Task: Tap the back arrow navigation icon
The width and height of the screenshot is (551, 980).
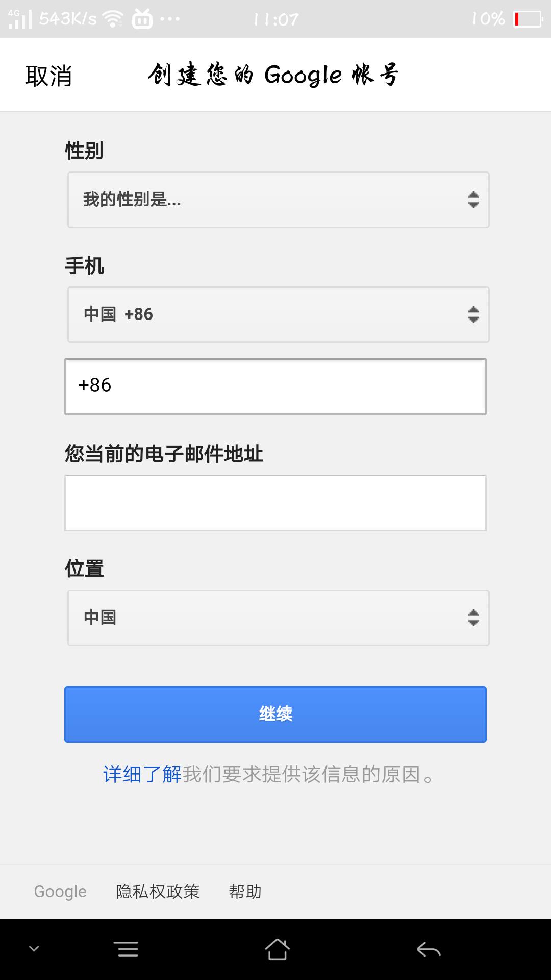Action: pyautogui.click(x=429, y=949)
